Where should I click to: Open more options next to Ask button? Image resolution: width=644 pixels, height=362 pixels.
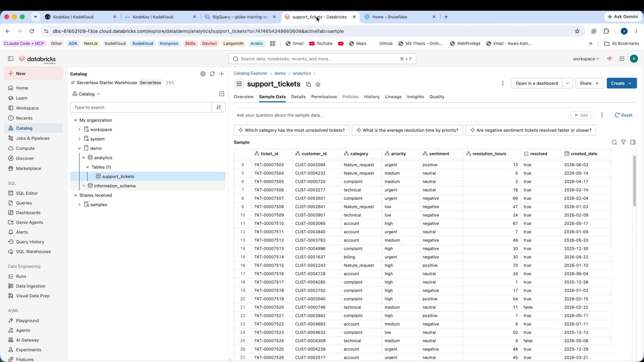pos(602,115)
